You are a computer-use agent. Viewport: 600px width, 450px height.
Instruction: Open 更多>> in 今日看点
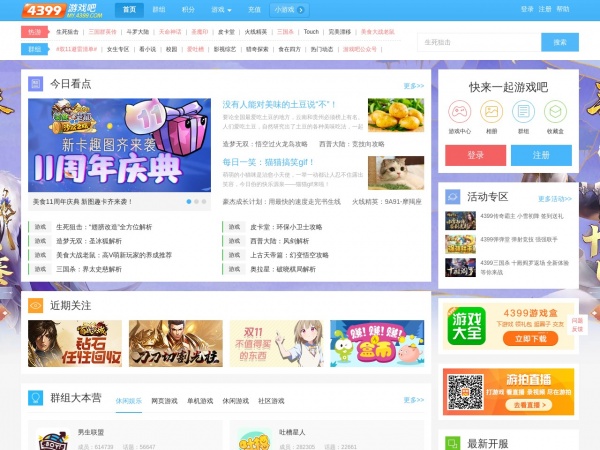pyautogui.click(x=414, y=86)
